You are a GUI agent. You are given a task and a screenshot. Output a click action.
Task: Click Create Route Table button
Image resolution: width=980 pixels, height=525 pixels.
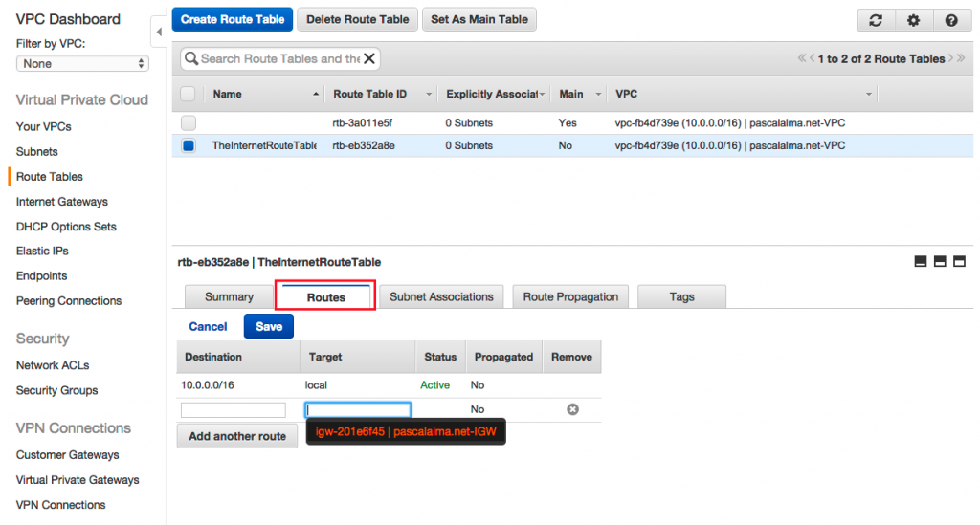233,19
